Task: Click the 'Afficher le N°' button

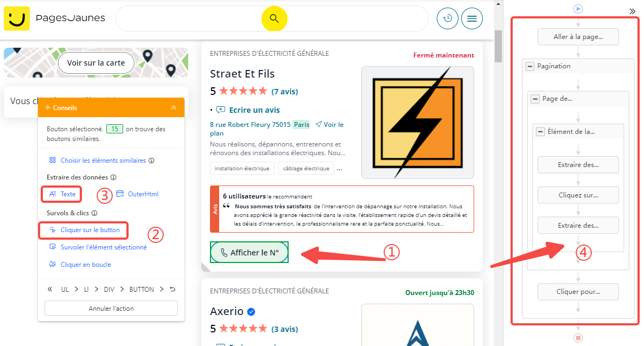Action: (x=249, y=252)
